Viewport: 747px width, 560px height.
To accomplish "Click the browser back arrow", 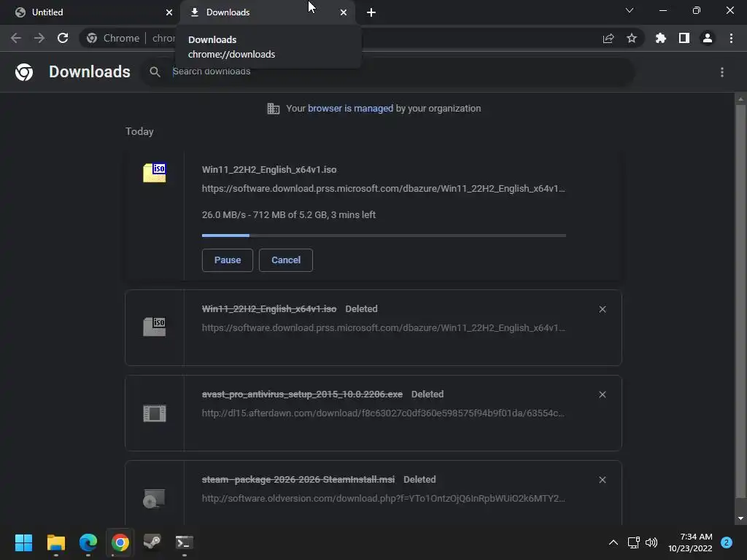I will (16, 38).
